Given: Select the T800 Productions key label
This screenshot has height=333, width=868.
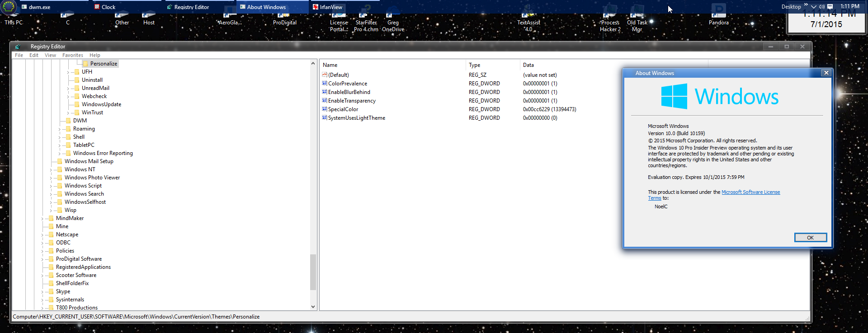Looking at the screenshot, I should click(77, 308).
